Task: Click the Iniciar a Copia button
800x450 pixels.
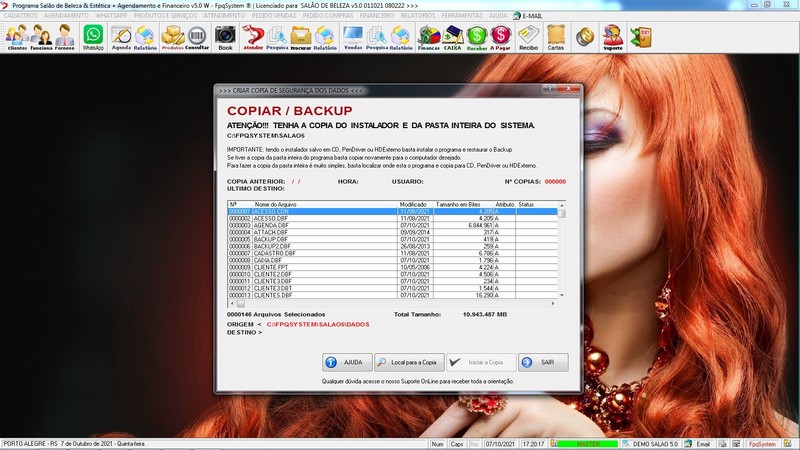Action: pyautogui.click(x=481, y=362)
